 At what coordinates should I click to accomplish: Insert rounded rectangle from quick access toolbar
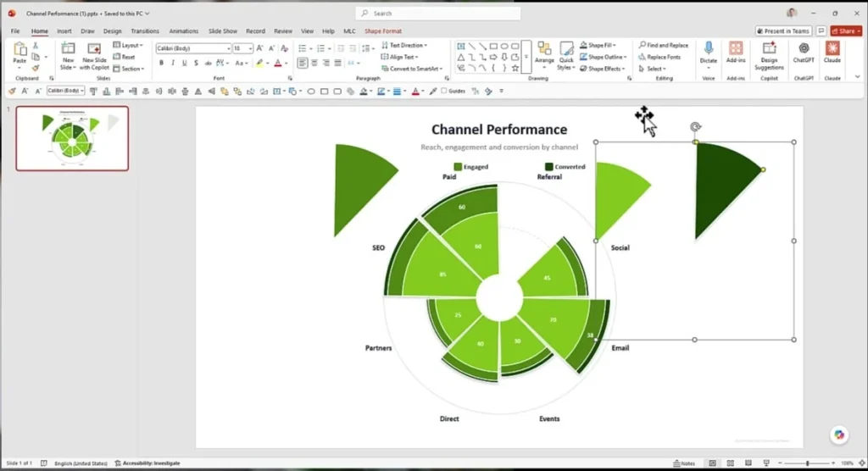337,91
